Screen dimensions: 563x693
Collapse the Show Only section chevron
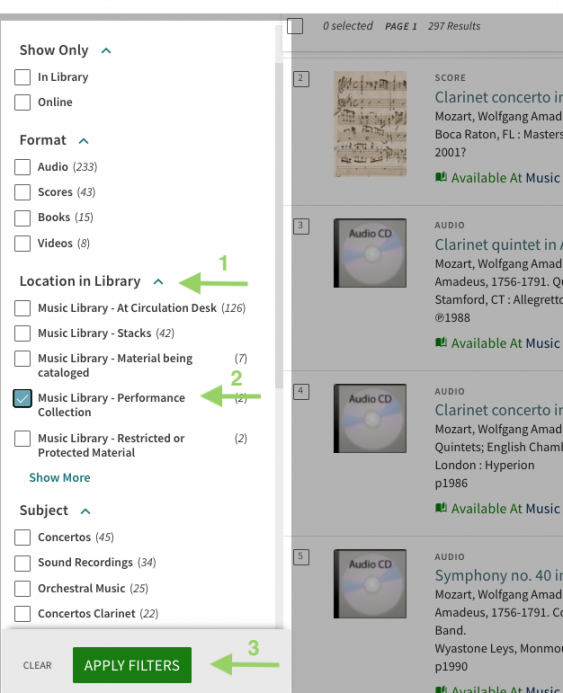[x=106, y=51]
